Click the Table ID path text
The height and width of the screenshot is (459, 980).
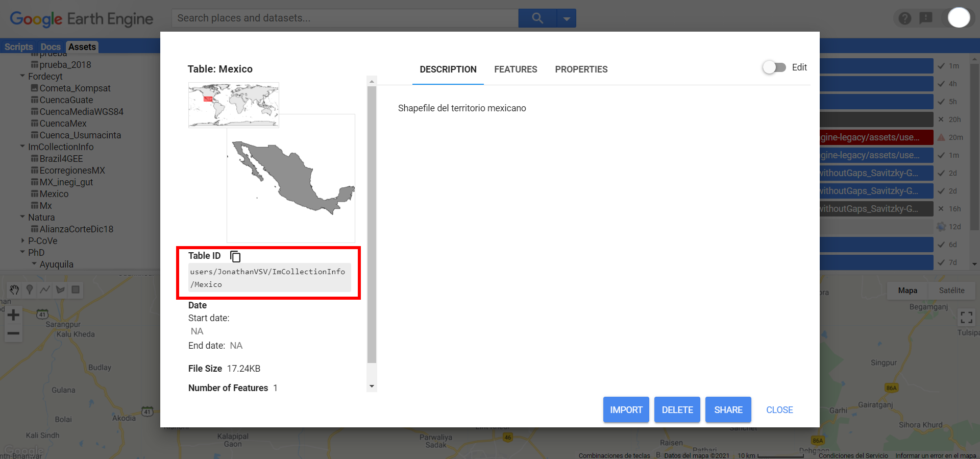269,278
